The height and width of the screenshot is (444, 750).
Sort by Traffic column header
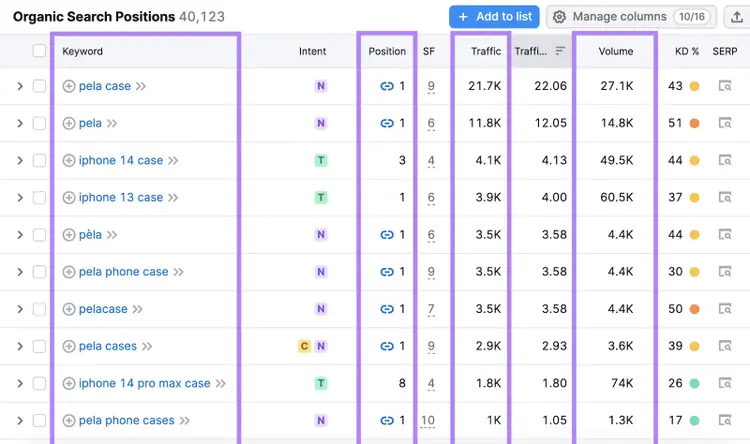(x=486, y=51)
